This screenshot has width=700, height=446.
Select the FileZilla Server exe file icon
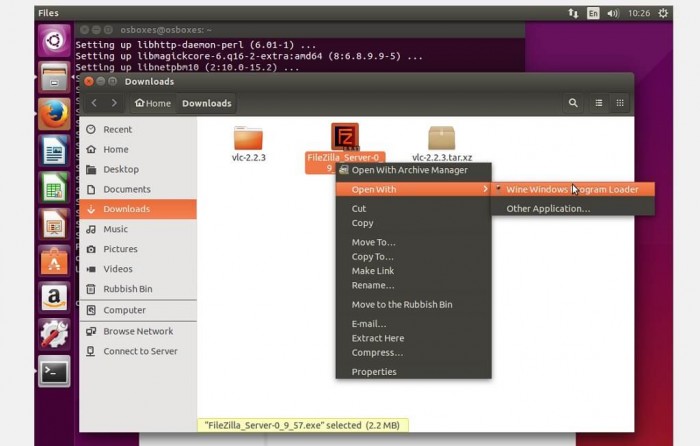tap(345, 137)
